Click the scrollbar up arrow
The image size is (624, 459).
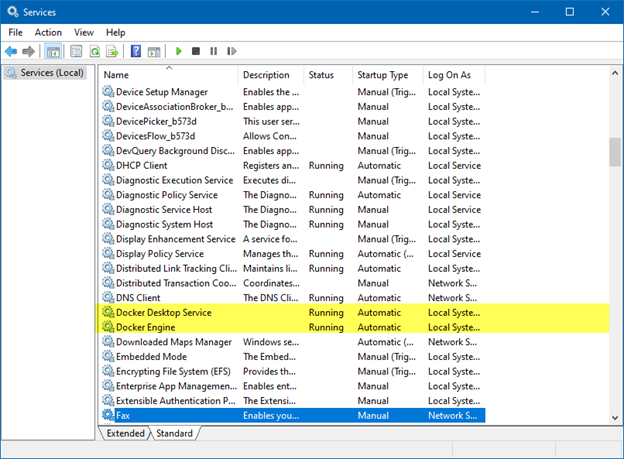(615, 73)
